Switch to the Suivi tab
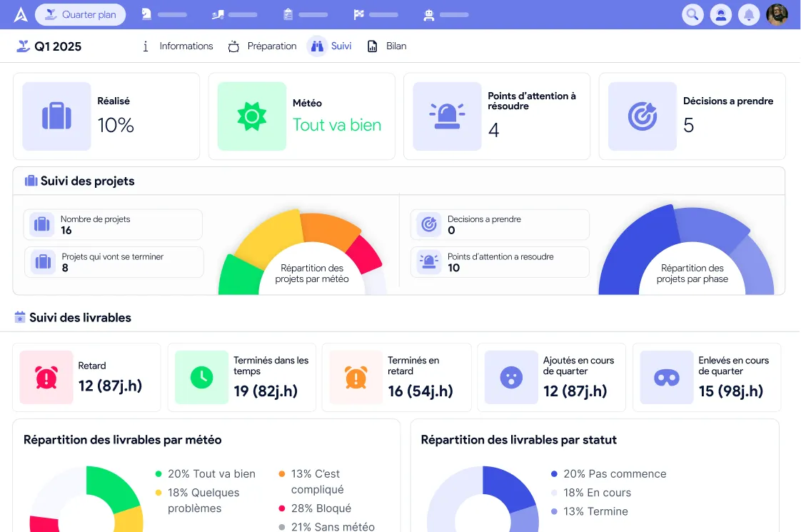The width and height of the screenshot is (801, 532). pyautogui.click(x=330, y=46)
